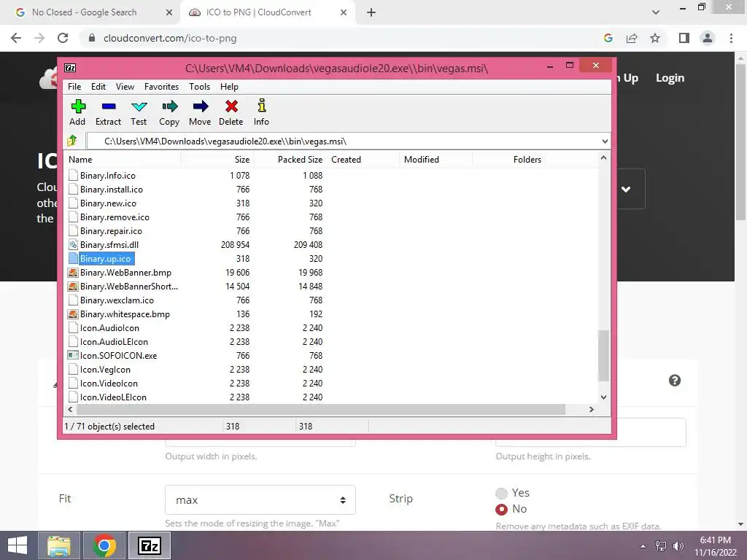
Task: Click the Google icon in address bar
Action: [x=608, y=38]
